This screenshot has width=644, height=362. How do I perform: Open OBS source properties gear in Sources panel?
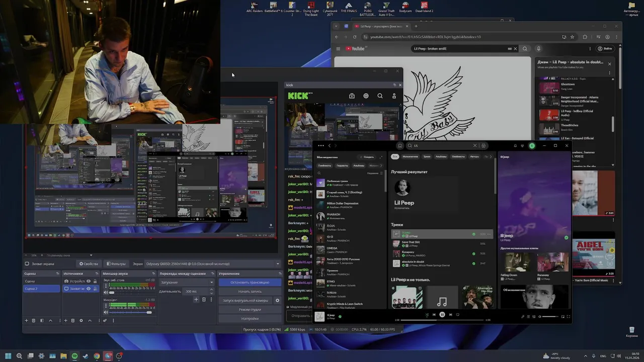(x=81, y=320)
